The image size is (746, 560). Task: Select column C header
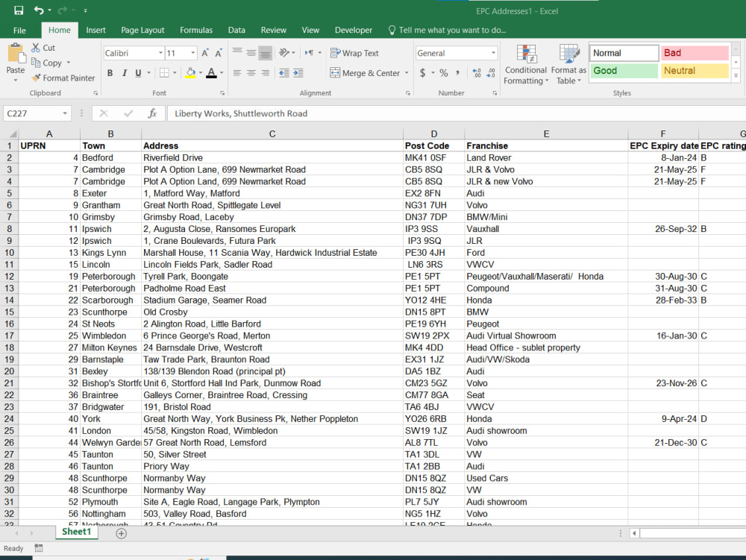(272, 133)
